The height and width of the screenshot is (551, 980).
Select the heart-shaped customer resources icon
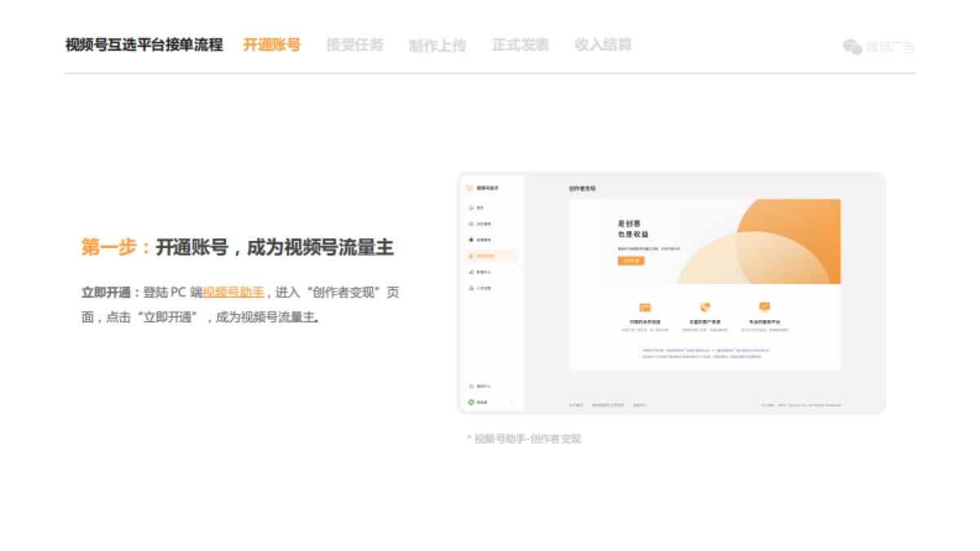pyautogui.click(x=706, y=305)
